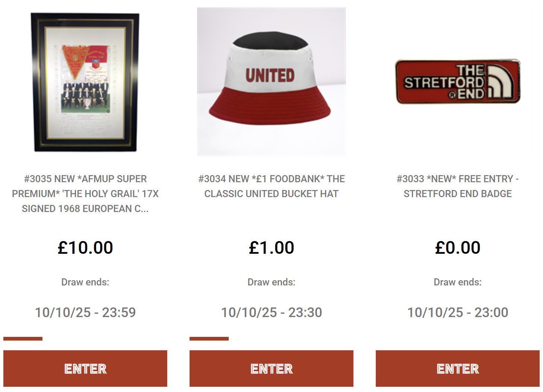This screenshot has width=543, height=392.
Task: Click the 10/10/25 - 23:30 end date
Action: click(271, 312)
